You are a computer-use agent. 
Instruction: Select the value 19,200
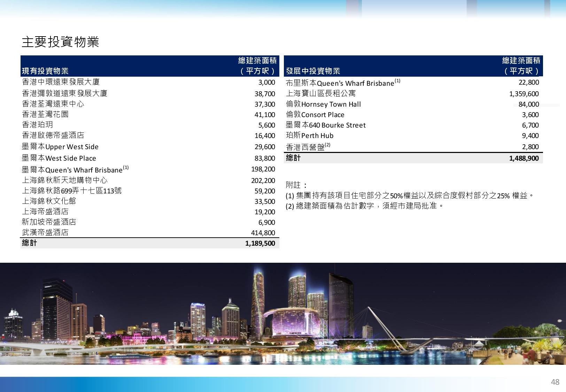pyautogui.click(x=265, y=212)
